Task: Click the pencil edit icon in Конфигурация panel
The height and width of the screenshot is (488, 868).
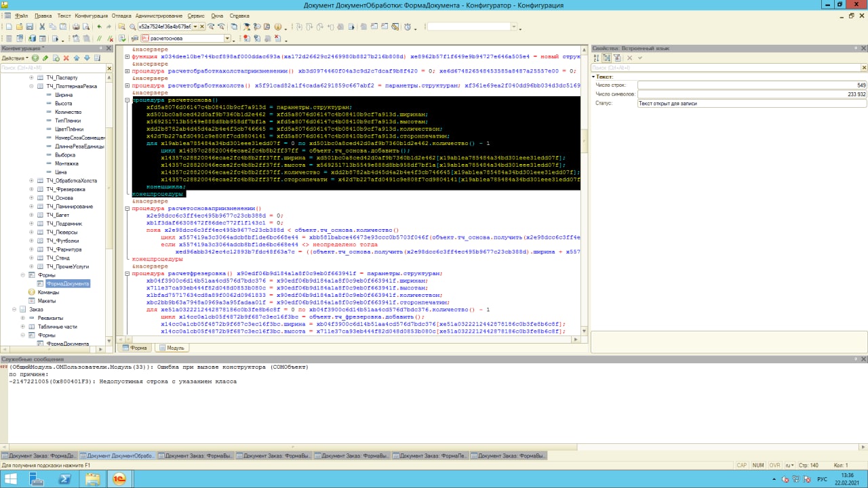Action: point(45,58)
